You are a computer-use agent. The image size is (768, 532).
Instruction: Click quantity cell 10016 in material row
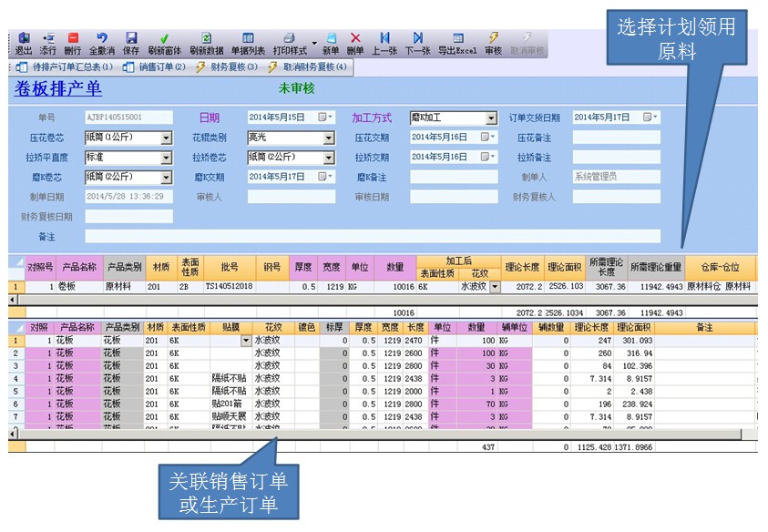coord(395,287)
